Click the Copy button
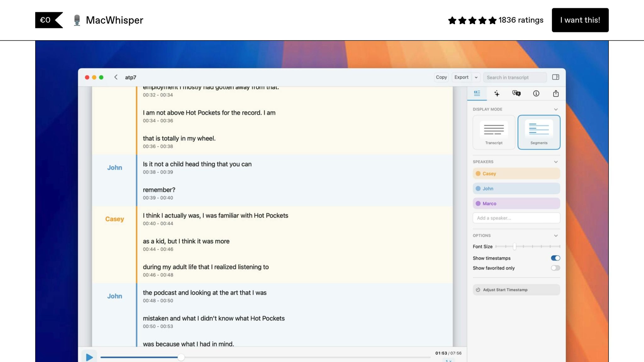Screen dimensions: 644x362 pyautogui.click(x=441, y=77)
